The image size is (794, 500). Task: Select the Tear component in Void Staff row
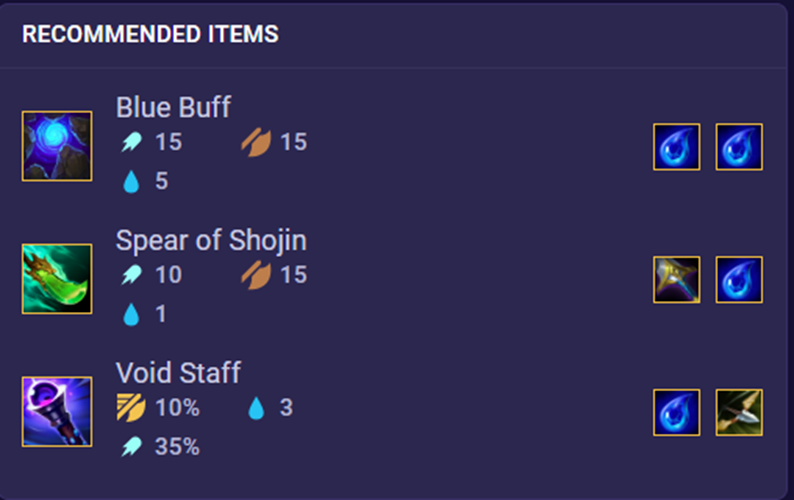tap(677, 413)
